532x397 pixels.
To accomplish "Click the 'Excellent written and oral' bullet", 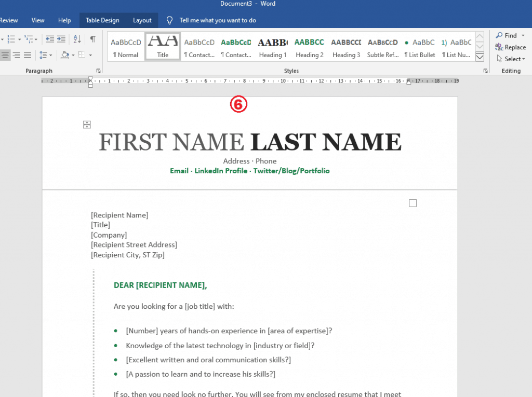I will (x=208, y=360).
